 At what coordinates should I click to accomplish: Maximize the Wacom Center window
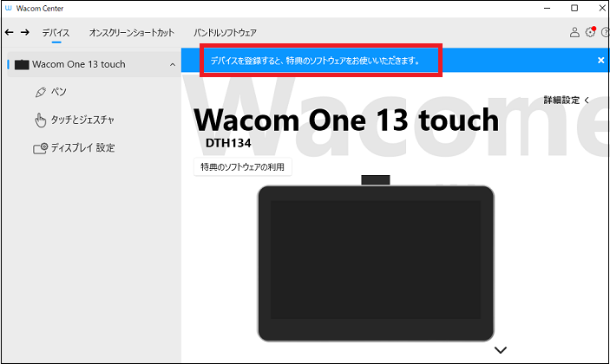click(x=574, y=8)
